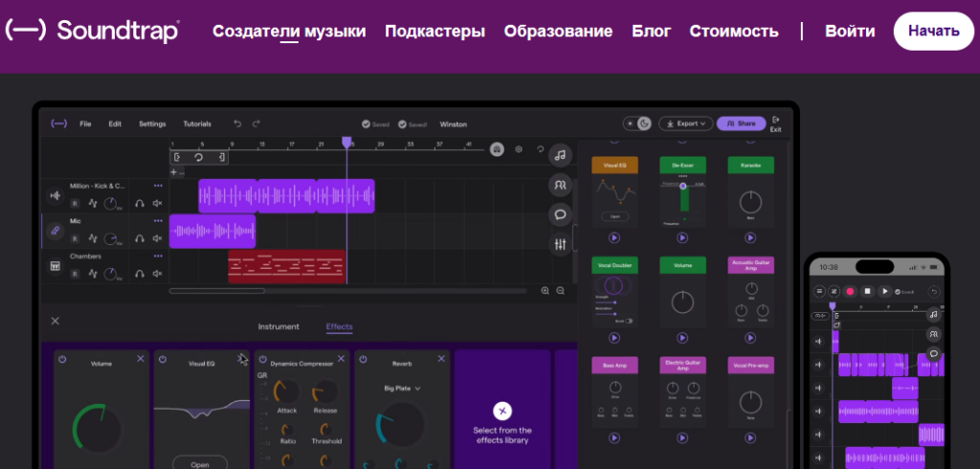Open the Export dropdown
Screen dimensions: 980x469
tap(685, 123)
